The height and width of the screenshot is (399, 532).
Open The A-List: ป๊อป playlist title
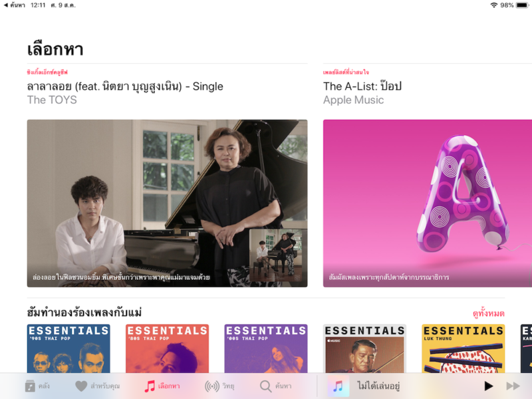tap(362, 86)
